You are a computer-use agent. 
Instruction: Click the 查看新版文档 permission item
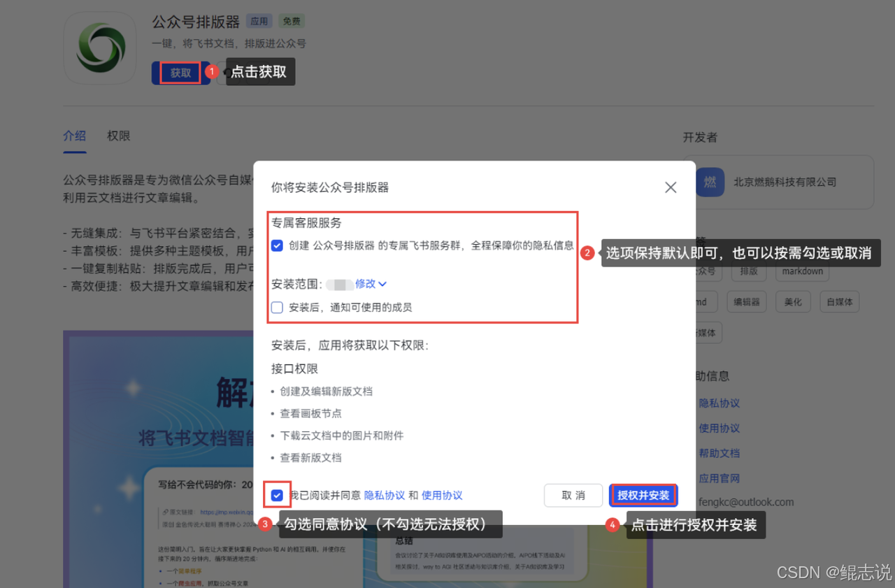coord(310,458)
